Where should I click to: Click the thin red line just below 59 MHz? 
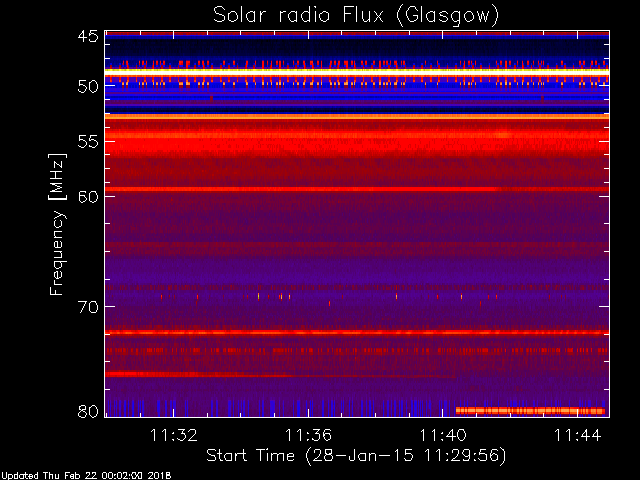coord(357,189)
